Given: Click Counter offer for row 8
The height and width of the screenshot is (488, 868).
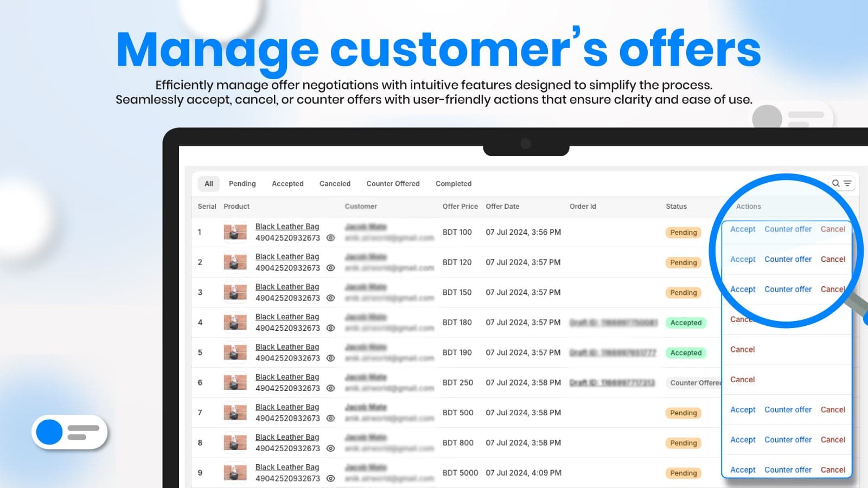Looking at the screenshot, I should point(788,440).
